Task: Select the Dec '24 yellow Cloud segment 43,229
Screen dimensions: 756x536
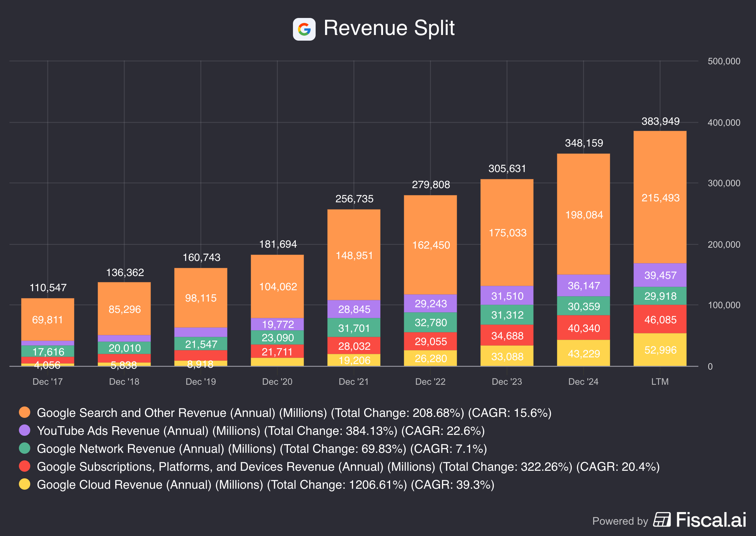Action: pyautogui.click(x=583, y=354)
